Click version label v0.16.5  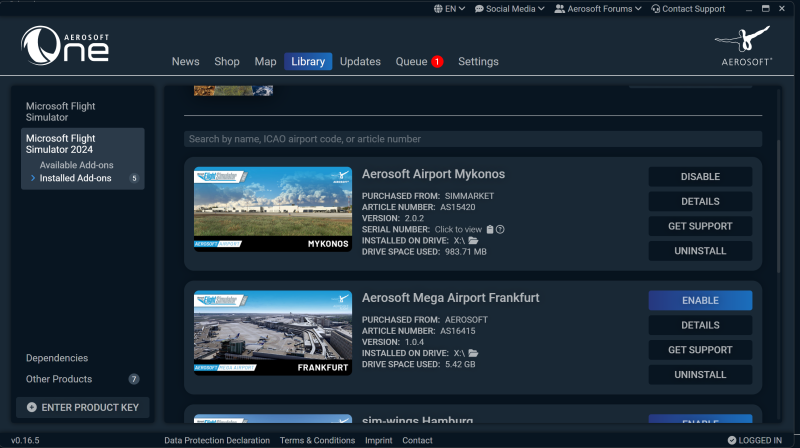pos(25,440)
